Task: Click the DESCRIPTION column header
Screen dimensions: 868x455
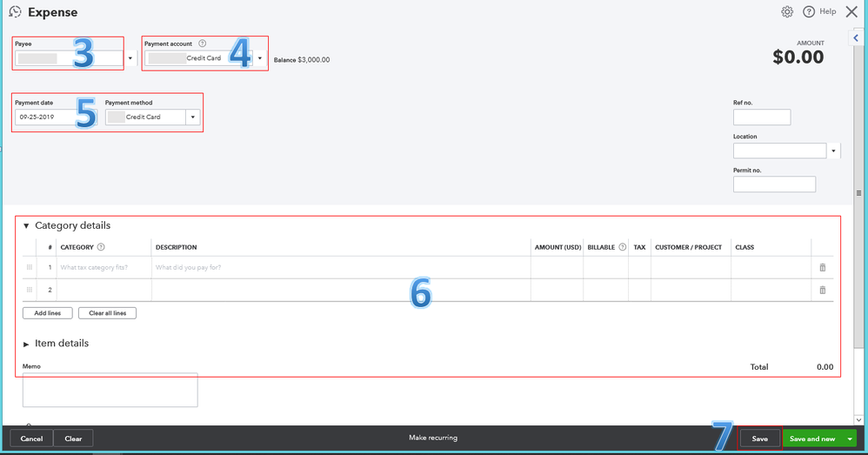Action: tap(176, 247)
